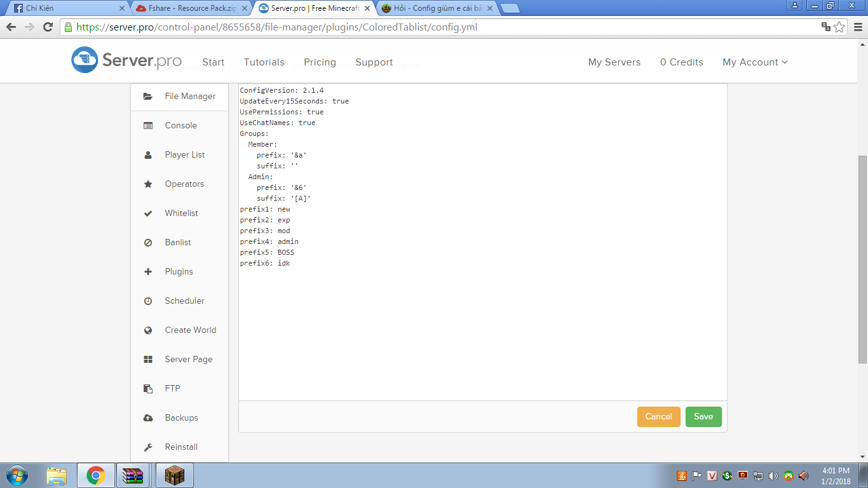Switch to the Fshare Resource Pack tab
Viewport: 868px width, 488px height.
pyautogui.click(x=193, y=8)
